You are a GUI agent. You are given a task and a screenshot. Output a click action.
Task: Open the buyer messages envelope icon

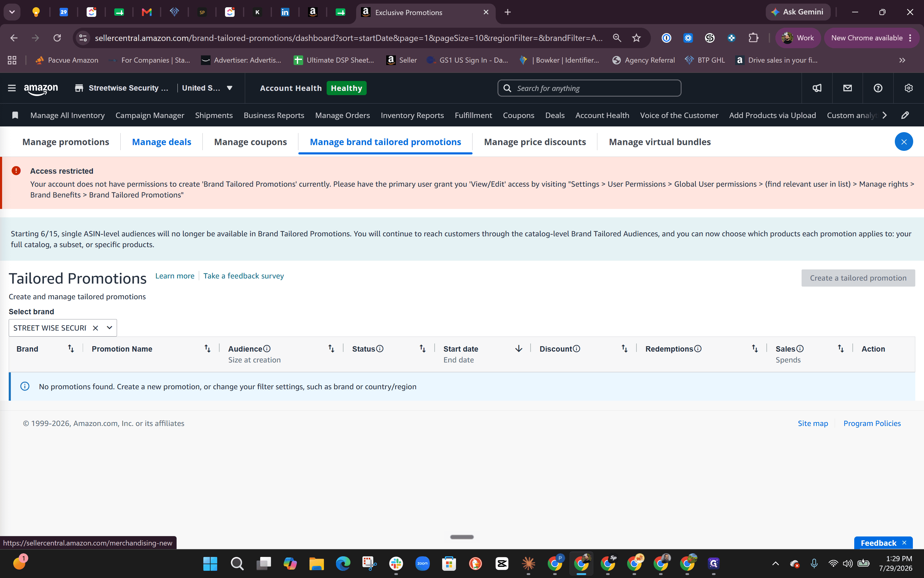pos(847,88)
